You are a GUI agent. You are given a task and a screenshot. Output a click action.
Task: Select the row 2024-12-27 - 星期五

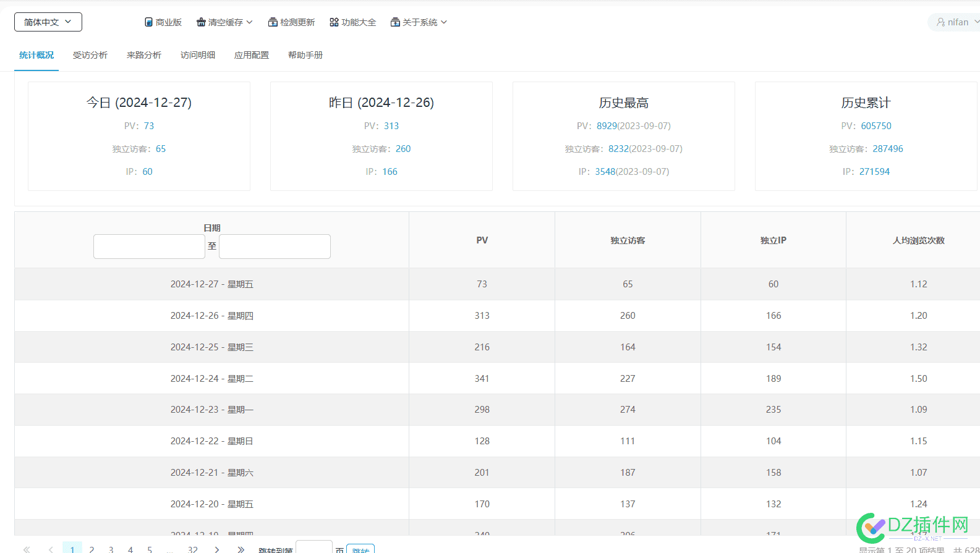tap(497, 284)
